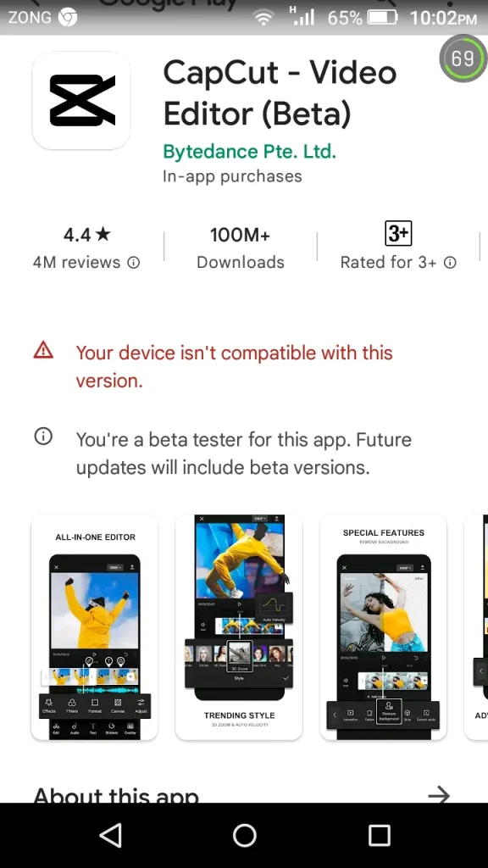Open the All-In-One Editor screenshot
Viewport: 488px width, 868px height.
tap(95, 627)
